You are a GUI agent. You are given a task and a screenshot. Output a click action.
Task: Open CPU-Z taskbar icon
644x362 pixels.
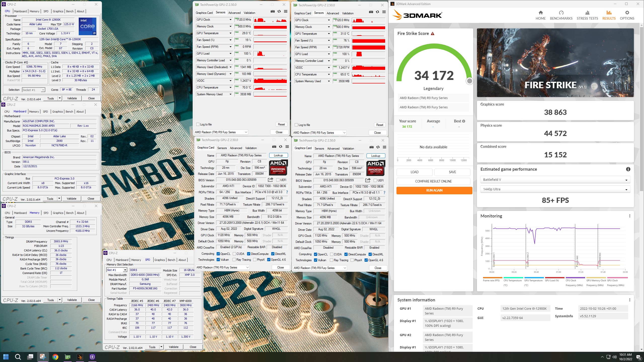point(92,357)
